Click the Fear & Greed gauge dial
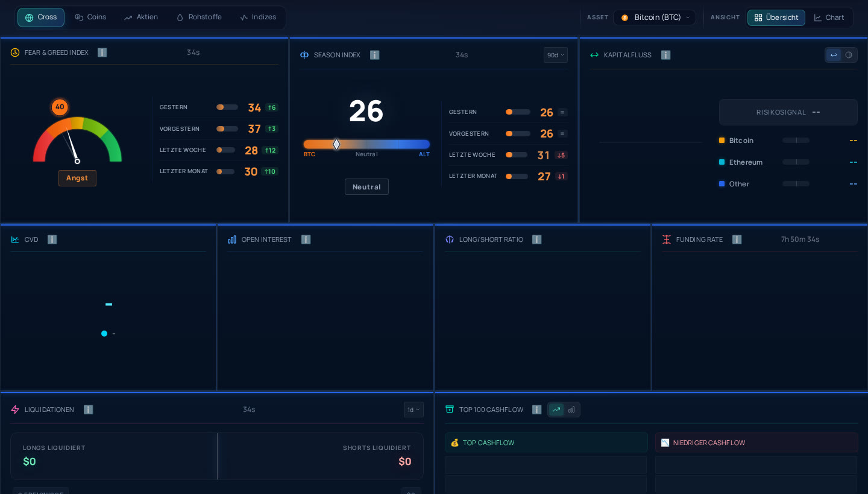Image resolution: width=868 pixels, height=494 pixels. coord(77,140)
